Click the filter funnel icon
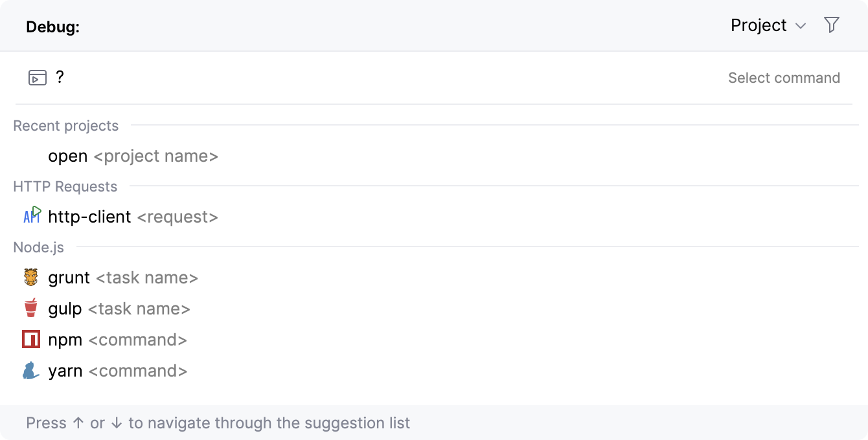868x440 pixels. tap(832, 25)
